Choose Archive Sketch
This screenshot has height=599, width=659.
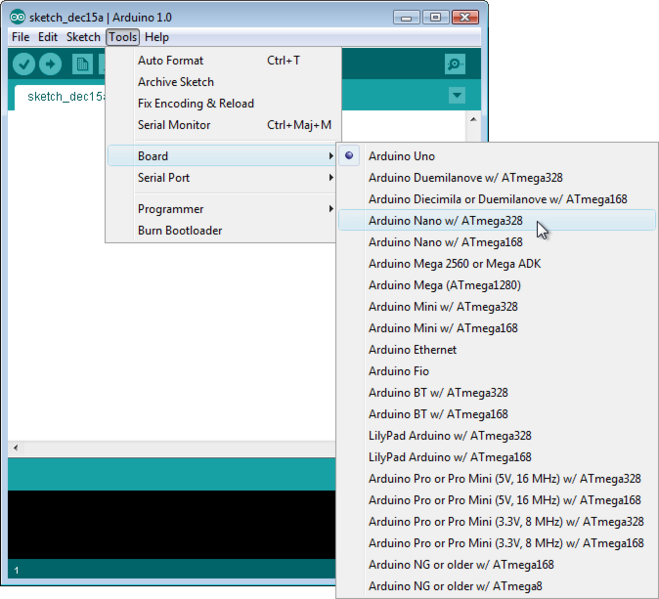coord(221,82)
